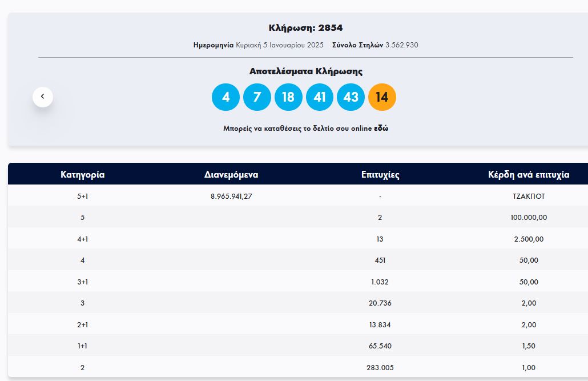
Task: Click the blue number 43 ball
Action: 351,97
